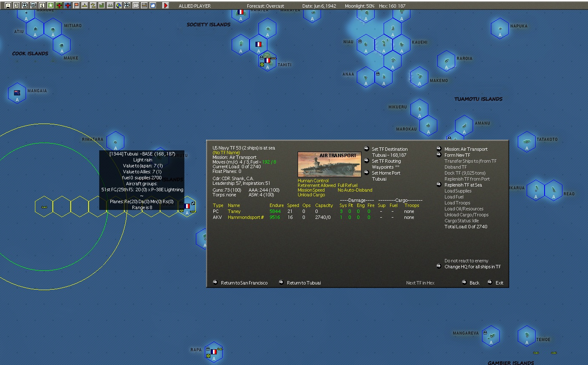Click the 'i' information toolbar icon
Viewport: 588px width, 365px height.
click(42, 6)
